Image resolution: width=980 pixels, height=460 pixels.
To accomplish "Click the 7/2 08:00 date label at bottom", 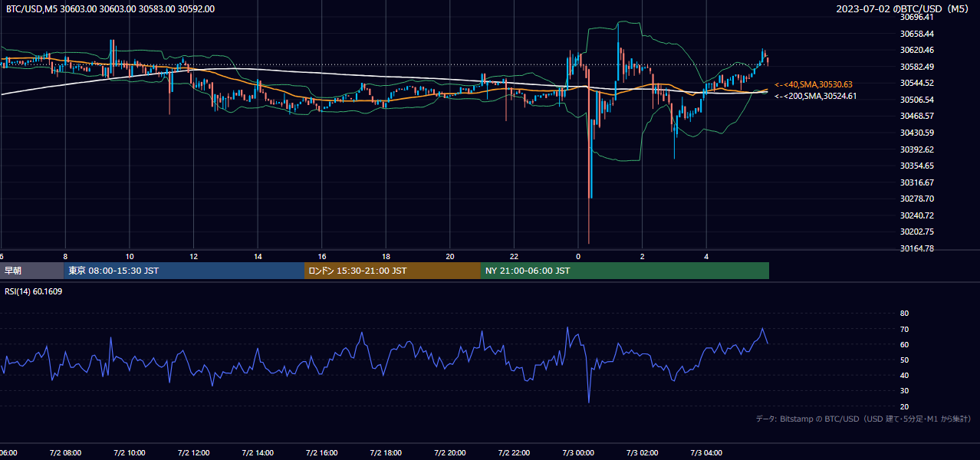I will click(65, 453).
